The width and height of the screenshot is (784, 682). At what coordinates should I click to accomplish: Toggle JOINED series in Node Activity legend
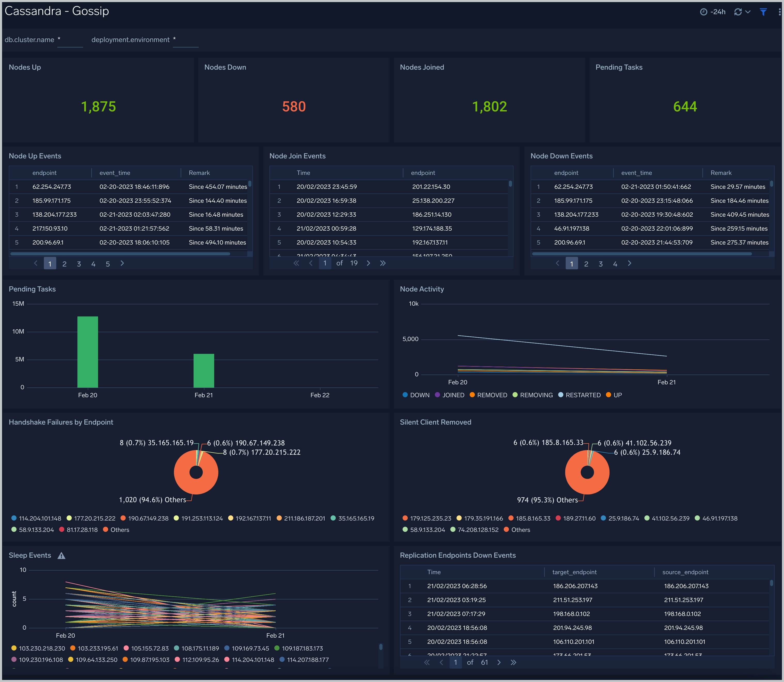449,395
